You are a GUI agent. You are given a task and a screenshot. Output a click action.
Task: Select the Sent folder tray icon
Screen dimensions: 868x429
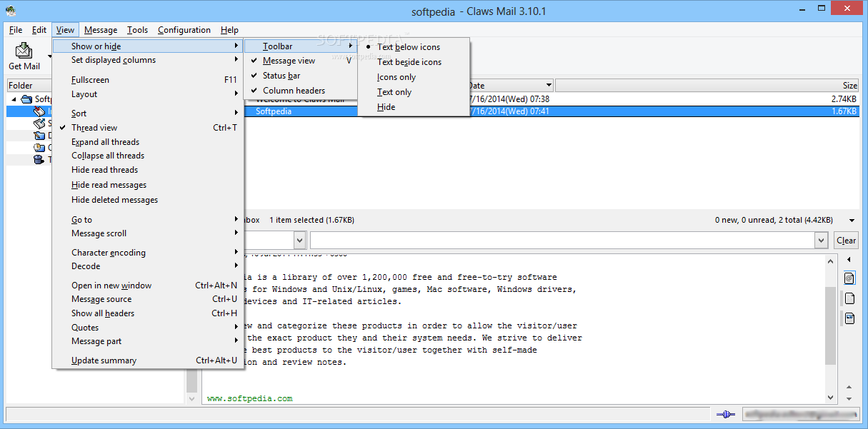coord(39,123)
